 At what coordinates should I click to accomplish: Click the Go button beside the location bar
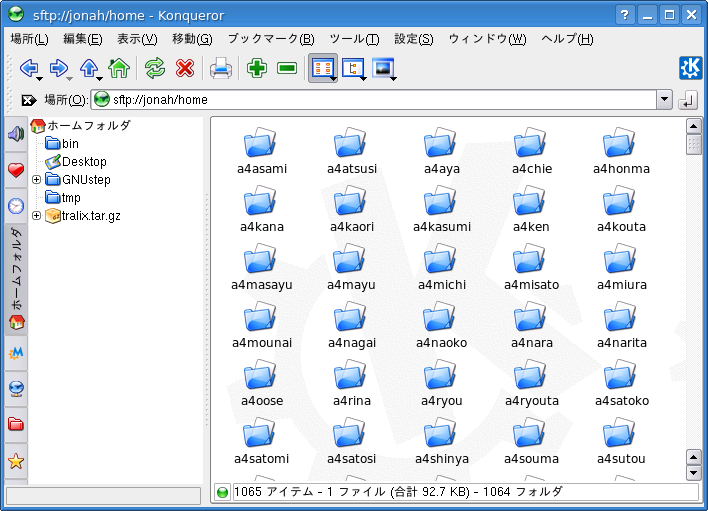[x=688, y=100]
